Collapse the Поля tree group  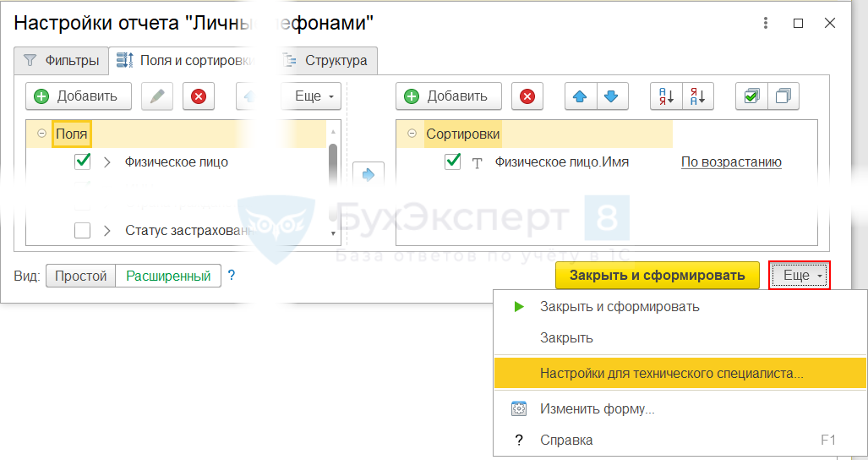(x=41, y=134)
